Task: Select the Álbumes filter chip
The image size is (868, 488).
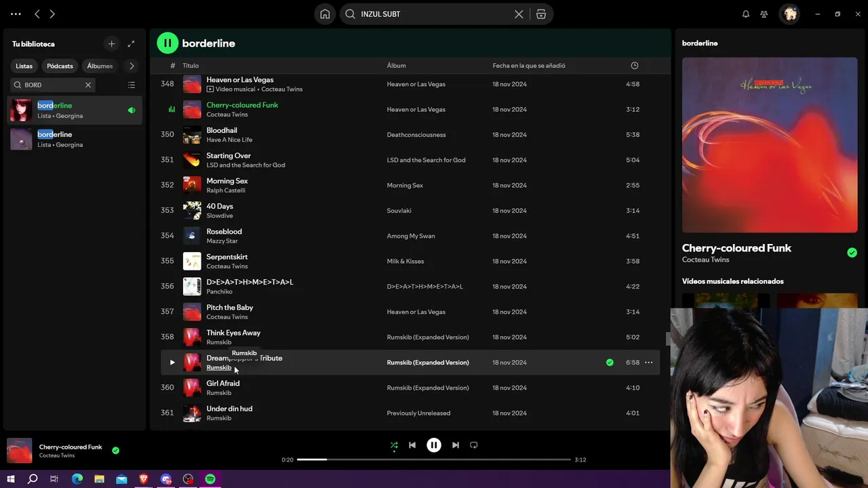Action: click(x=100, y=66)
